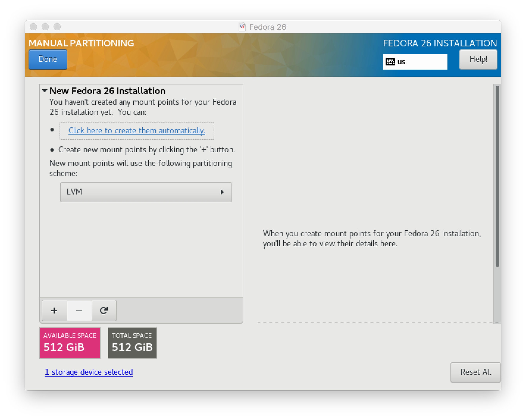Viewport: 526px width, 420px height.
Task: Open the LVM partitioning scheme dropdown
Action: [x=146, y=192]
